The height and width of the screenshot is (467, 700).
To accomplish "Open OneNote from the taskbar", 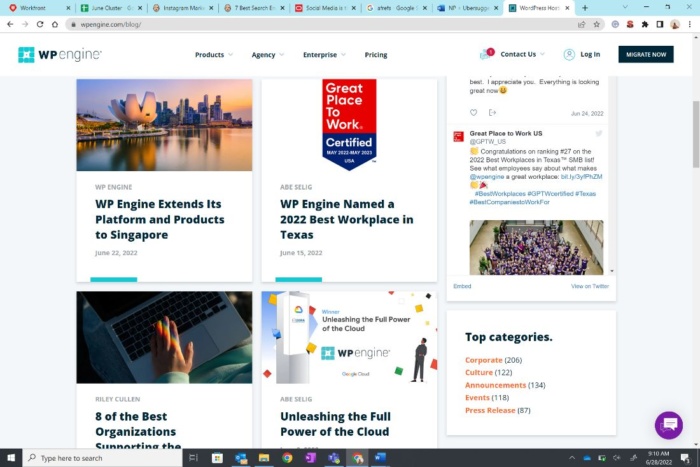I will coord(310,458).
